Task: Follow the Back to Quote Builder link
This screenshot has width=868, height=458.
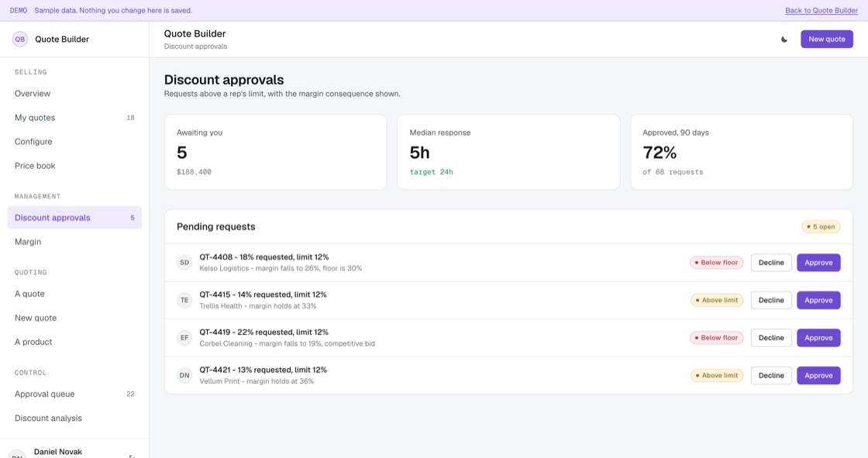Action: coord(821,11)
